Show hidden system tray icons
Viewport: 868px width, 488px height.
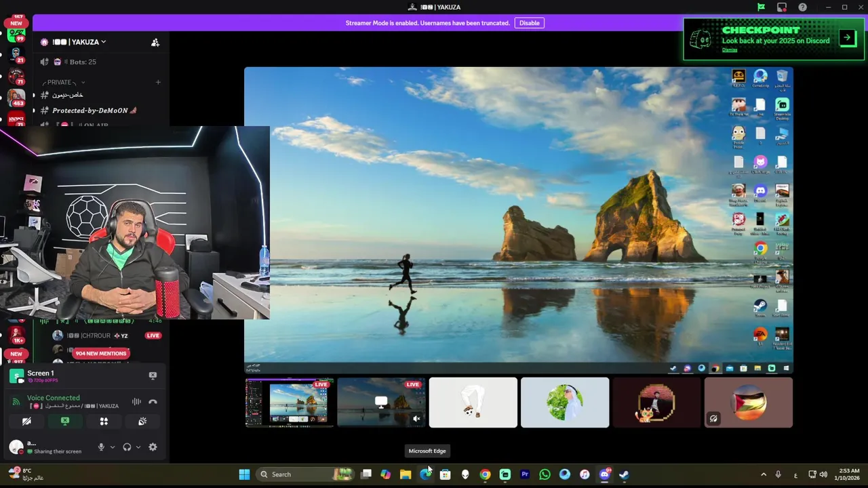tap(764, 474)
